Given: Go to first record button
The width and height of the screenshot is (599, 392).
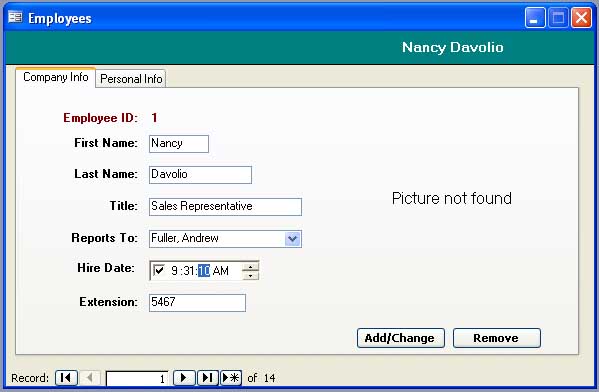Looking at the screenshot, I should coord(66,378).
